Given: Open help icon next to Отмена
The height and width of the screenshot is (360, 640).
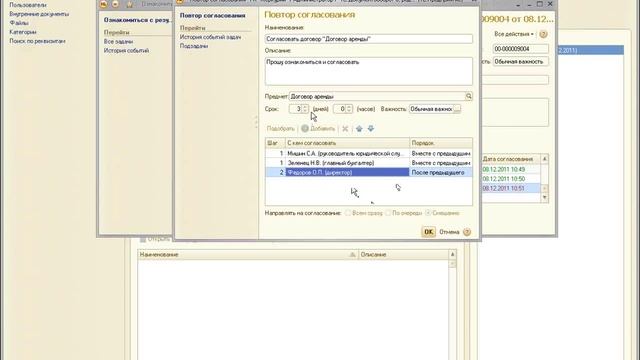Looking at the screenshot, I should [467, 232].
